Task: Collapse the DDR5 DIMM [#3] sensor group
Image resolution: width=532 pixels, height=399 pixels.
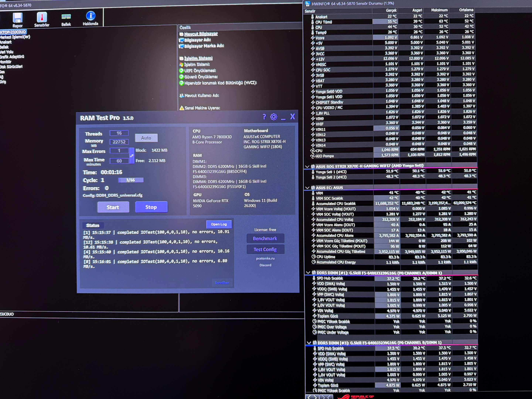Action: click(309, 342)
